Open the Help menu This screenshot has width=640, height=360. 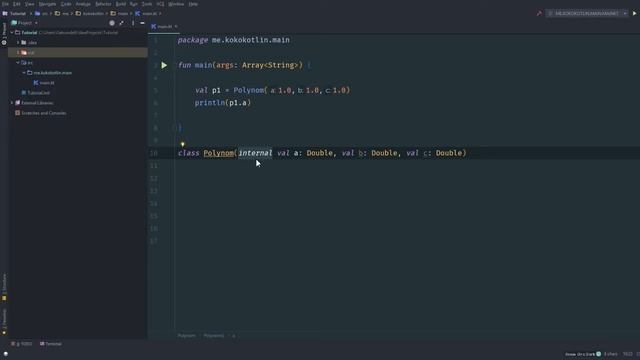193,4
